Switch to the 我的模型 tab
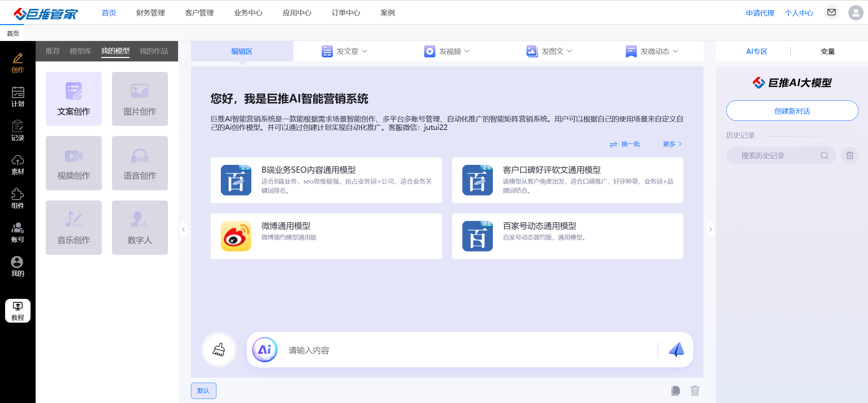Image resolution: width=868 pixels, height=403 pixels. (x=115, y=51)
